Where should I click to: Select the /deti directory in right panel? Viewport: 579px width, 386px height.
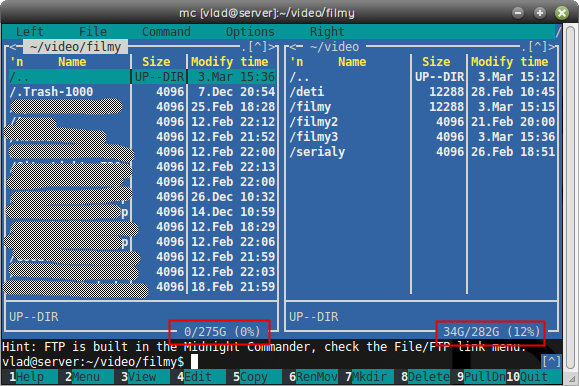(422, 92)
